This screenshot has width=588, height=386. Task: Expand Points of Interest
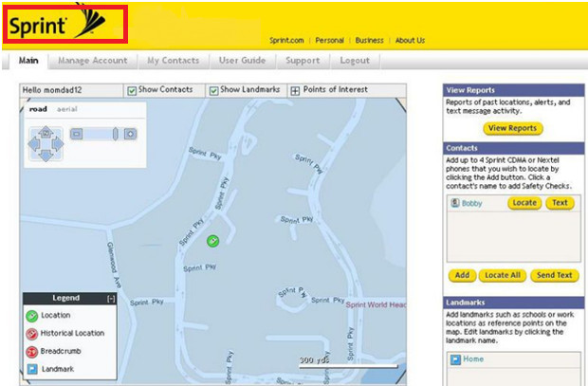tap(295, 91)
